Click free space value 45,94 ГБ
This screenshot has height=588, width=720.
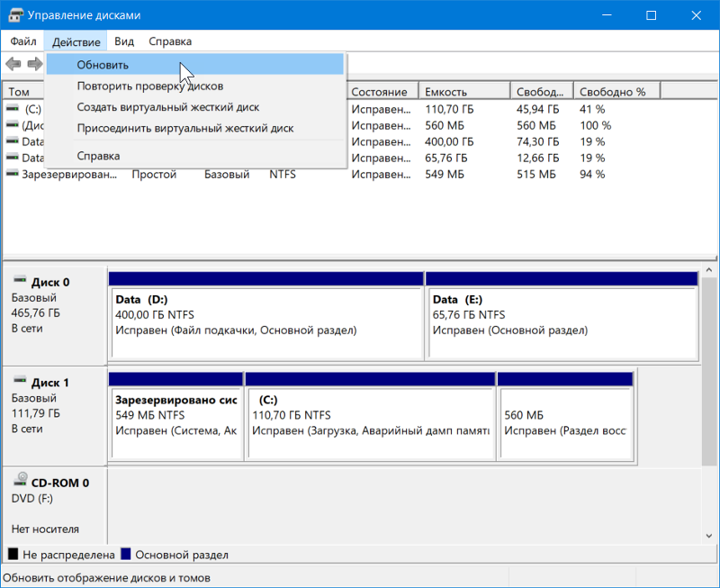(537, 109)
